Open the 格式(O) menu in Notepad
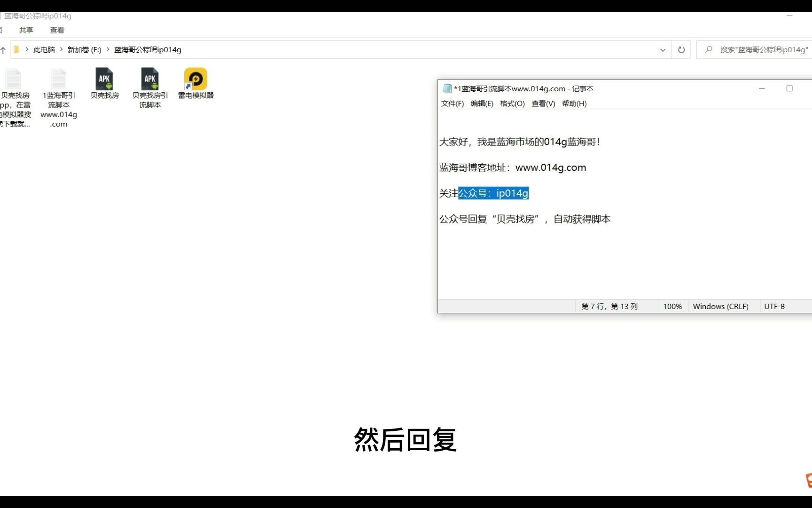This screenshot has width=812, height=508. tap(512, 103)
